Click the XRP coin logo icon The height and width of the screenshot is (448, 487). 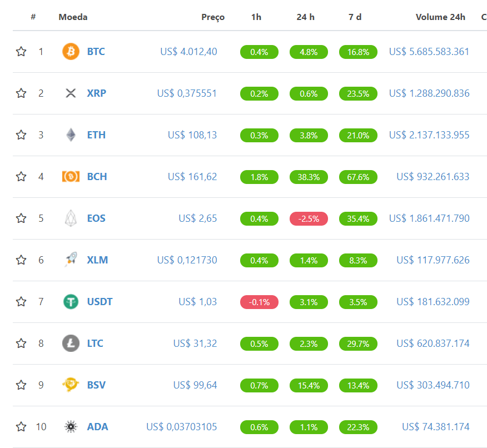71,93
